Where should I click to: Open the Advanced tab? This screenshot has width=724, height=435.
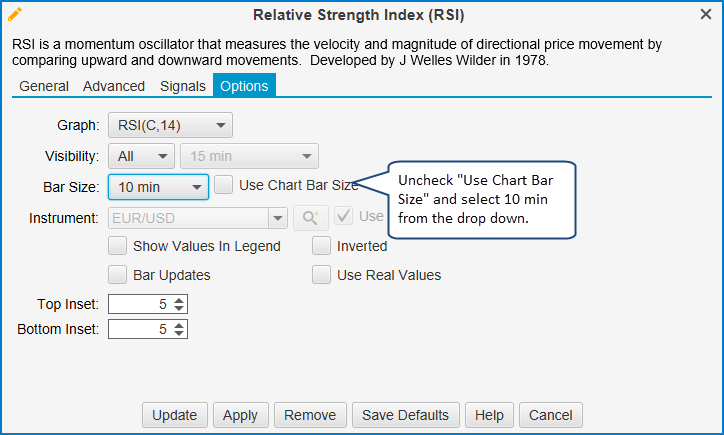114,86
